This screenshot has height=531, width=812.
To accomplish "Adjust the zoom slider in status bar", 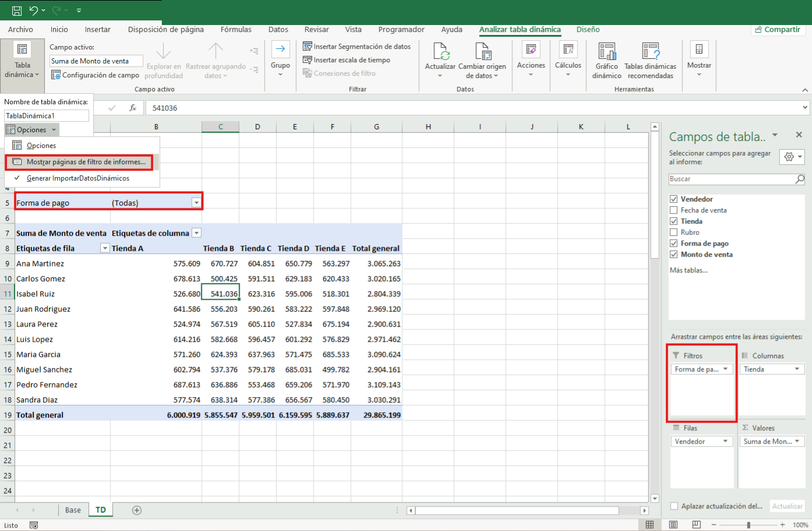I will (749, 525).
